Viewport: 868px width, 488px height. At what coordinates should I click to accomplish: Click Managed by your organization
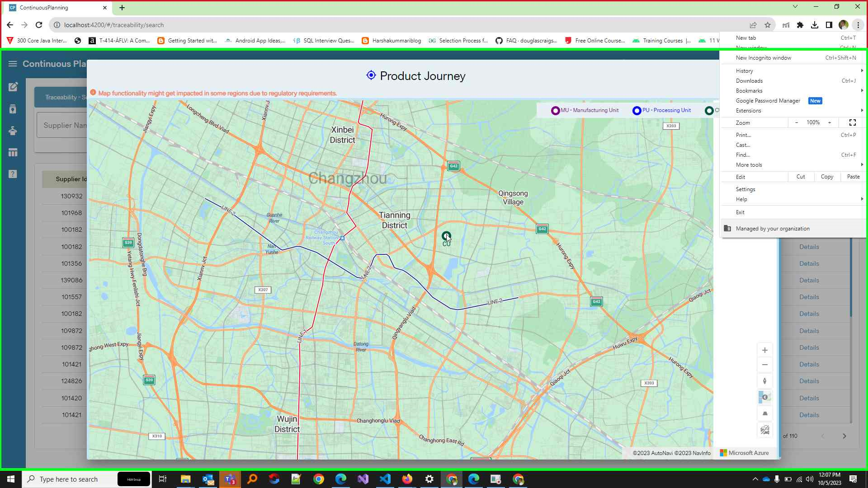point(793,229)
